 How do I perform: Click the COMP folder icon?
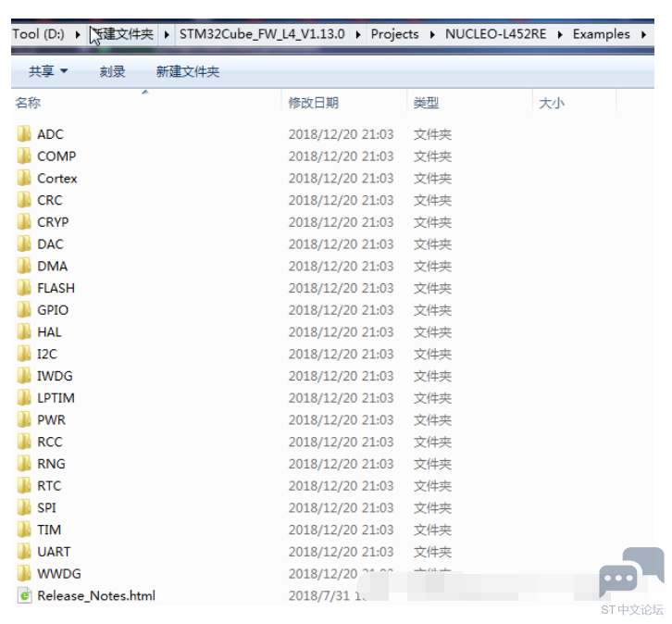[x=24, y=156]
